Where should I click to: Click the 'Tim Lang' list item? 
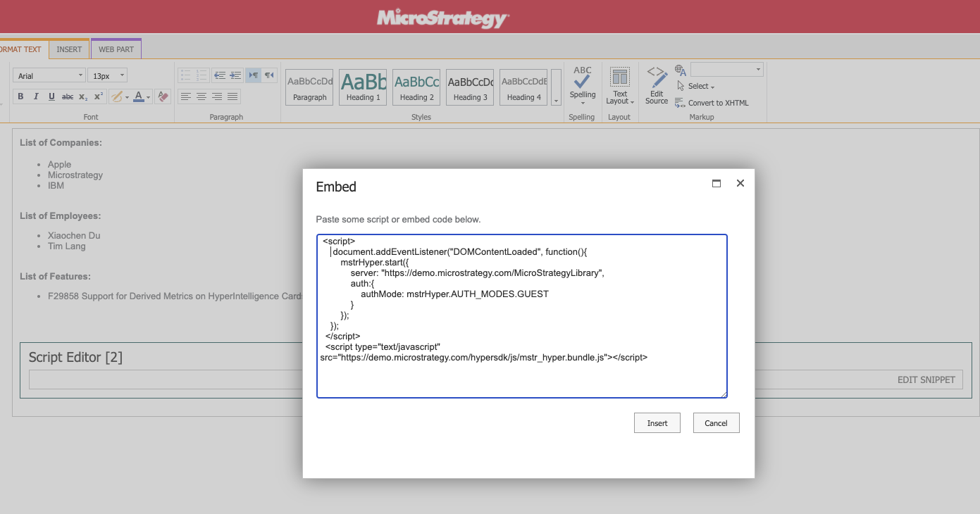pyautogui.click(x=67, y=246)
